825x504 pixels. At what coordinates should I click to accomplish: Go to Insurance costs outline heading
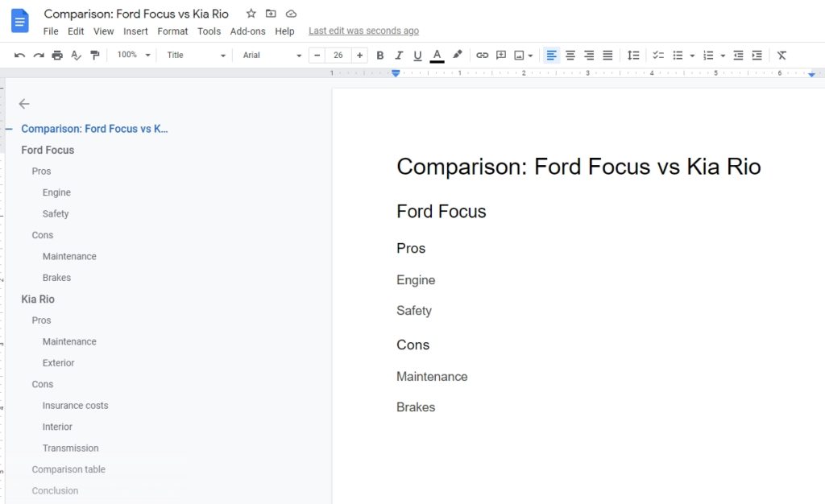click(x=75, y=405)
